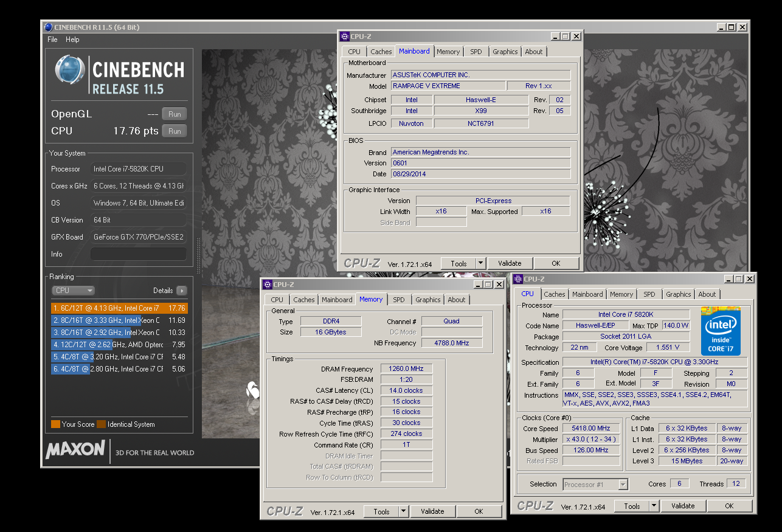
Task: Click the Core Speed 5418.00 MHz value
Action: (590, 429)
